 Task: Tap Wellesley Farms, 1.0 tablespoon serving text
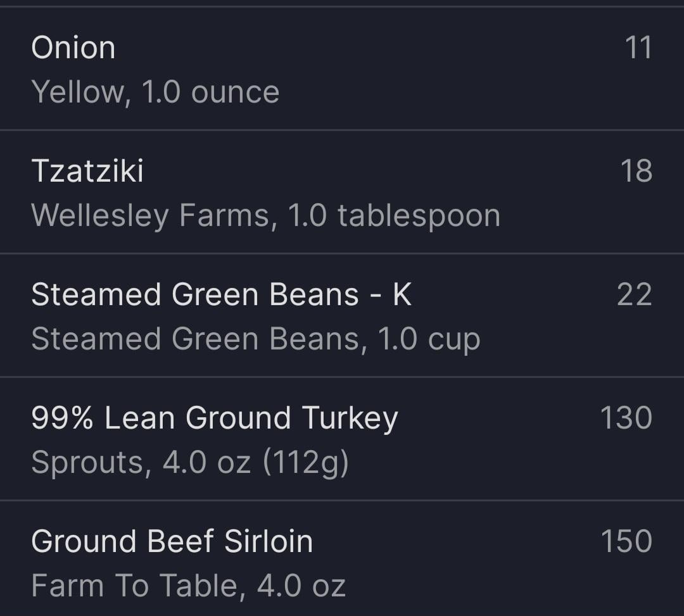click(265, 216)
